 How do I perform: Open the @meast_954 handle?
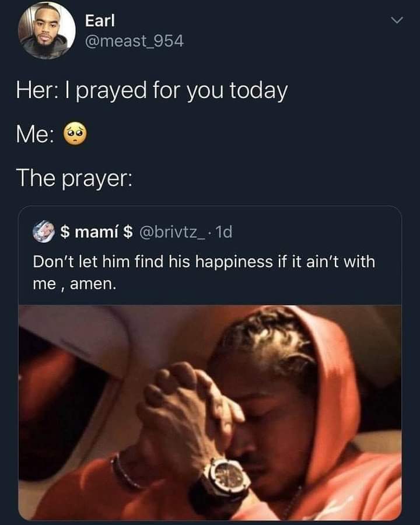[x=134, y=41]
